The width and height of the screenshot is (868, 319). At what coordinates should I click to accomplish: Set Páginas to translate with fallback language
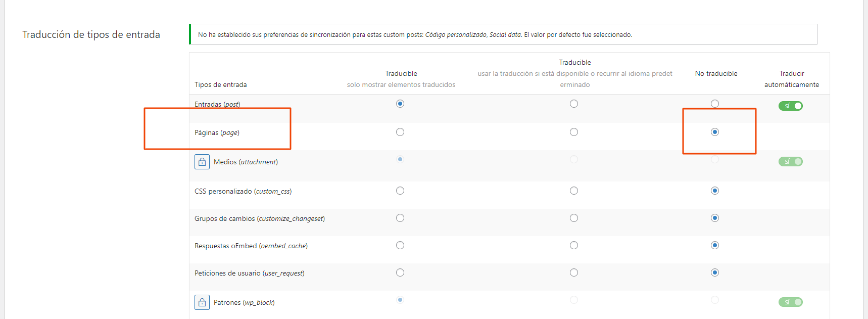point(574,132)
